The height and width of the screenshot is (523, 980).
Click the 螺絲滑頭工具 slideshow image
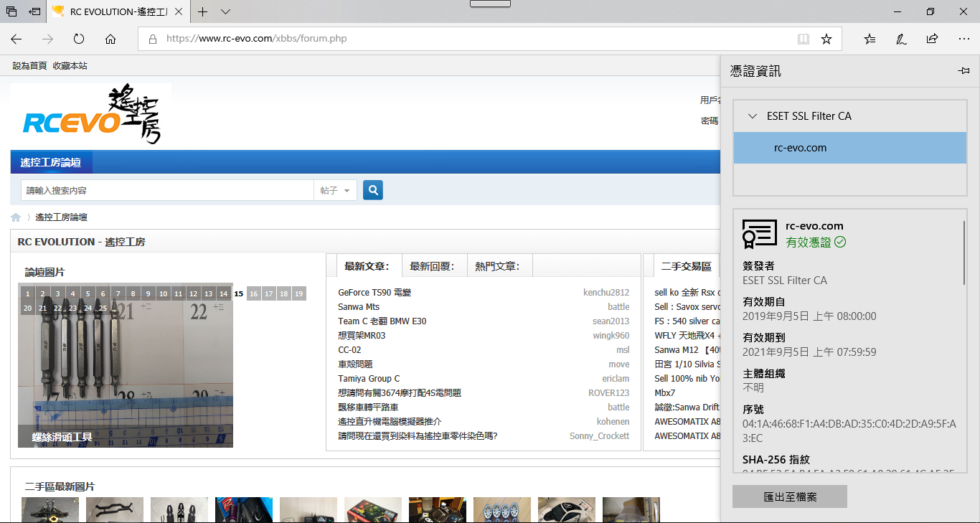point(126,365)
